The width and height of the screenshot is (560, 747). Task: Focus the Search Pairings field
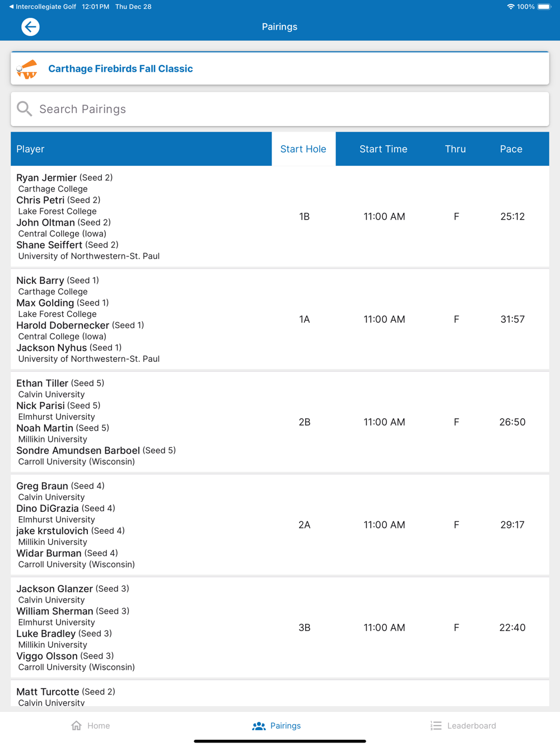tap(280, 109)
